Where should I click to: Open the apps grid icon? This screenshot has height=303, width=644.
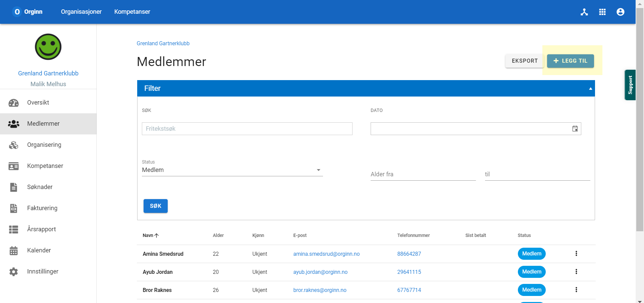click(x=602, y=12)
